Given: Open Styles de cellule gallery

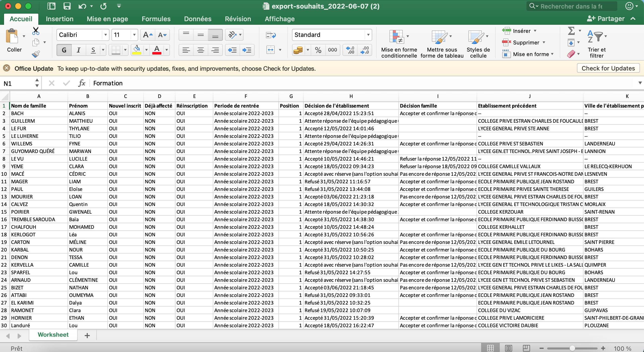Looking at the screenshot, I should [x=478, y=44].
